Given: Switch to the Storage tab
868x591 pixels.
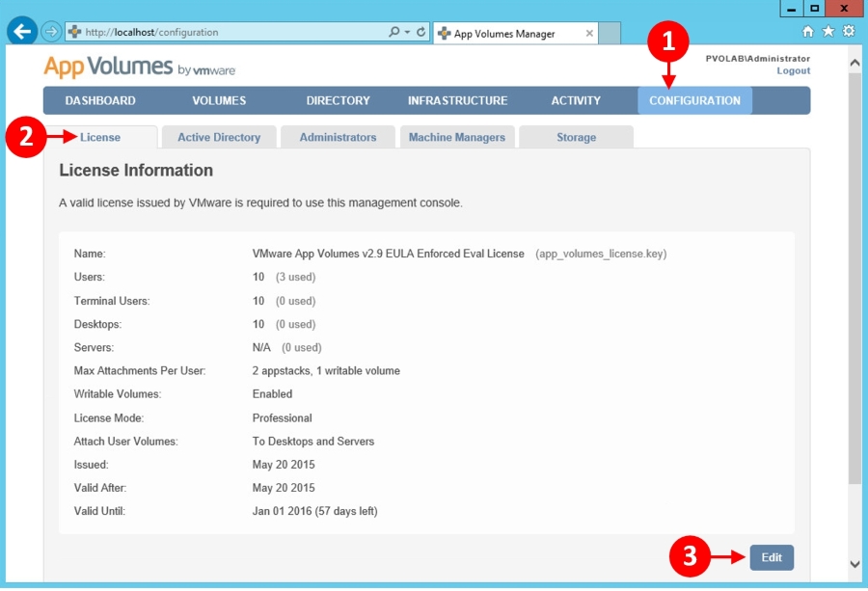Looking at the screenshot, I should tap(577, 137).
